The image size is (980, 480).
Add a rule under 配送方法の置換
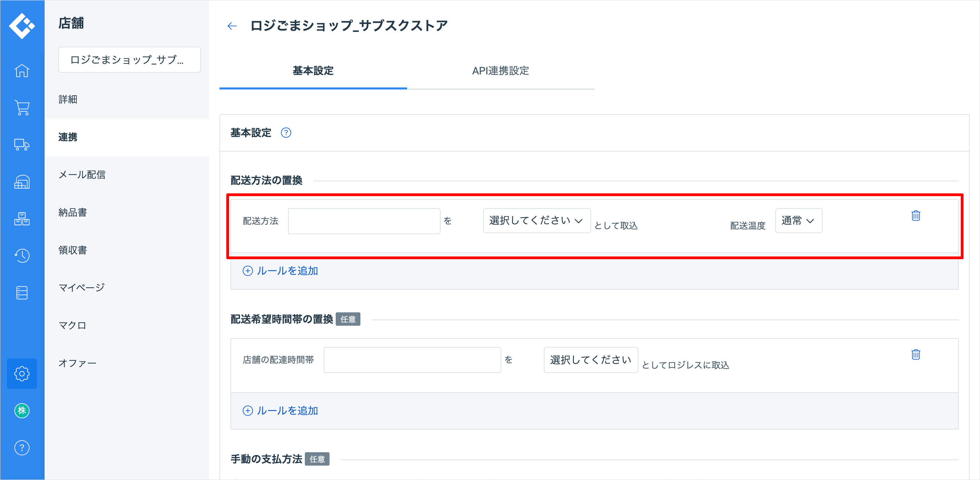281,271
